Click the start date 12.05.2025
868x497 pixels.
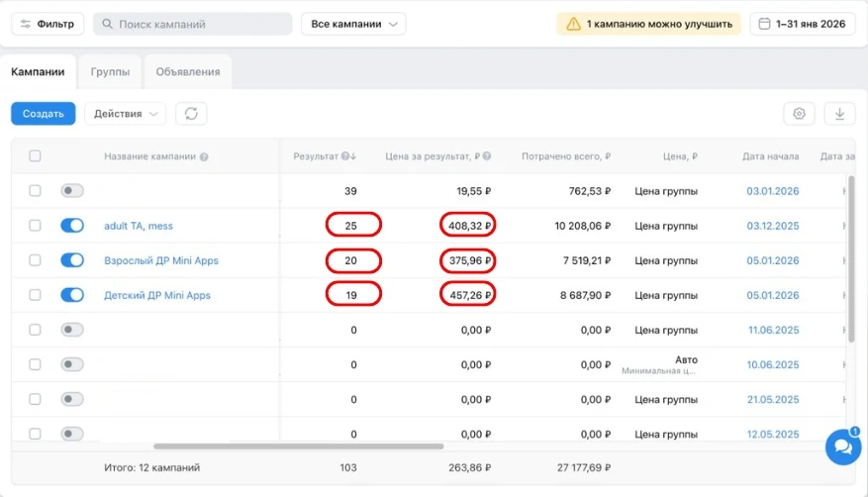(x=773, y=435)
